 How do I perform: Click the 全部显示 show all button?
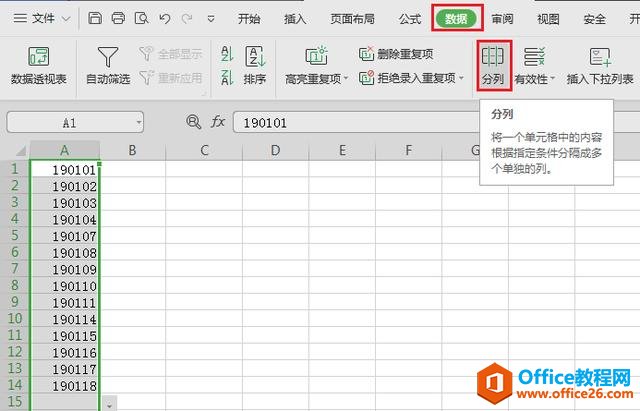[171, 53]
